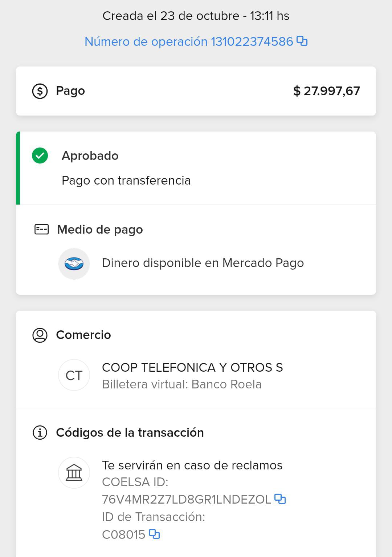Click the Comercio profile icon
This screenshot has height=557, width=392.
40,335
